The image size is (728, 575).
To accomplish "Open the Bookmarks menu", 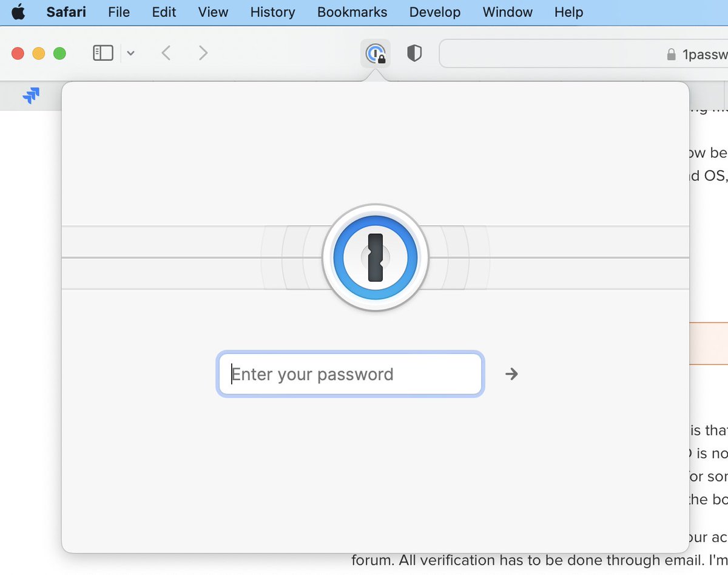I will point(352,12).
